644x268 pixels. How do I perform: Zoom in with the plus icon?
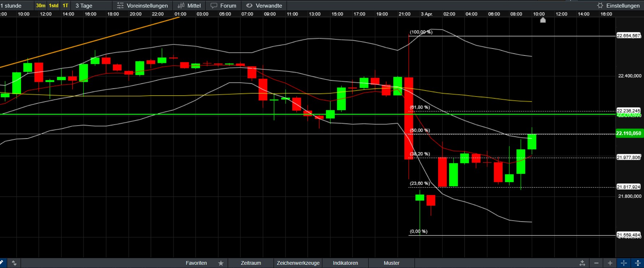tap(610, 263)
